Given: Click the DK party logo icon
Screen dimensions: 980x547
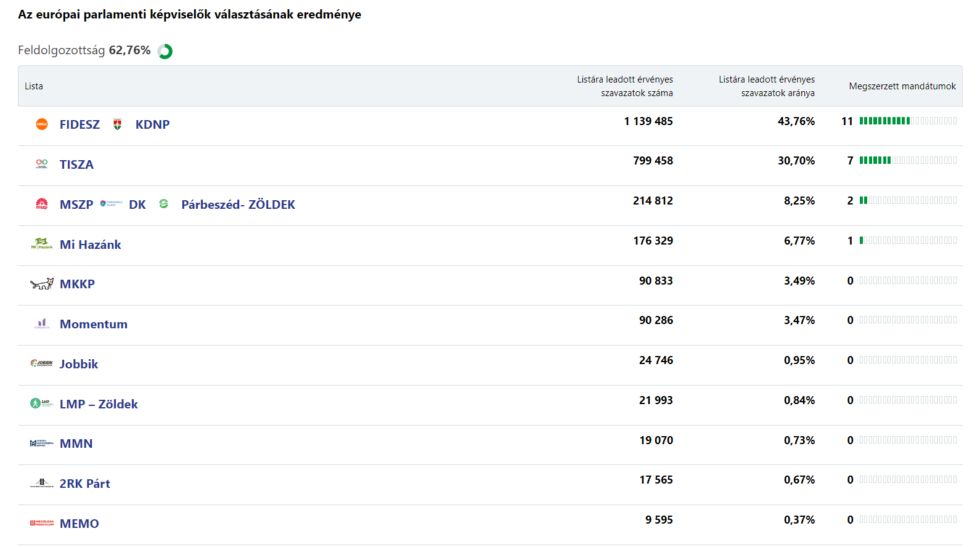Looking at the screenshot, I should pos(111,203).
